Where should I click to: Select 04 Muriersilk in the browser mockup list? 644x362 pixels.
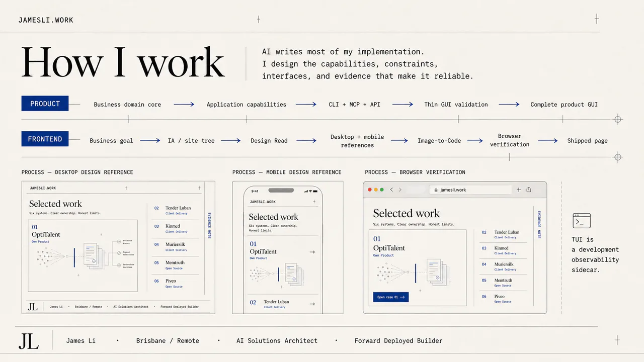click(503, 266)
